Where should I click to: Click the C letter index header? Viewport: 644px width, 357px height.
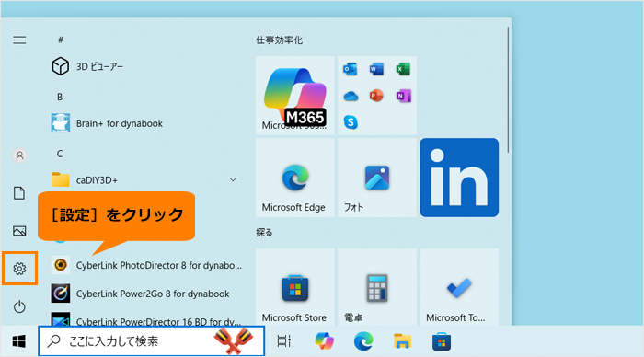coord(60,154)
